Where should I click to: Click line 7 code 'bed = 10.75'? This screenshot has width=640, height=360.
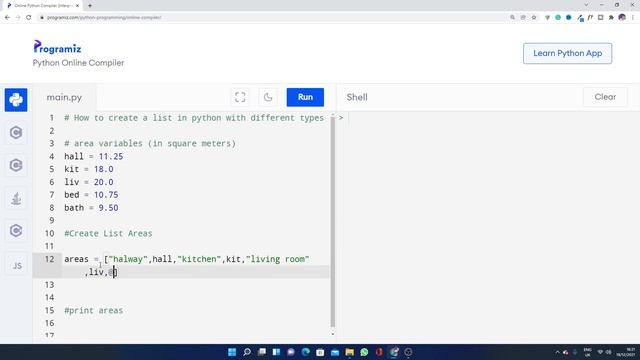pos(91,195)
